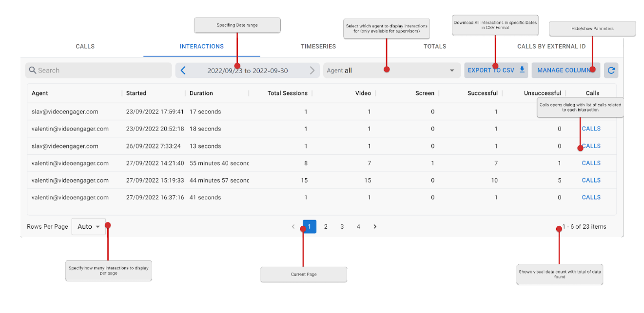This screenshot has width=644, height=313.
Task: Go to next page arrow in pagination
Action: point(375,227)
